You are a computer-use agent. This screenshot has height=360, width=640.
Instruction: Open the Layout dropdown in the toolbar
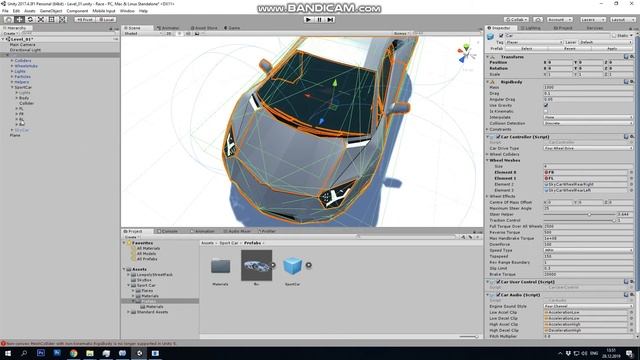[x=622, y=19]
